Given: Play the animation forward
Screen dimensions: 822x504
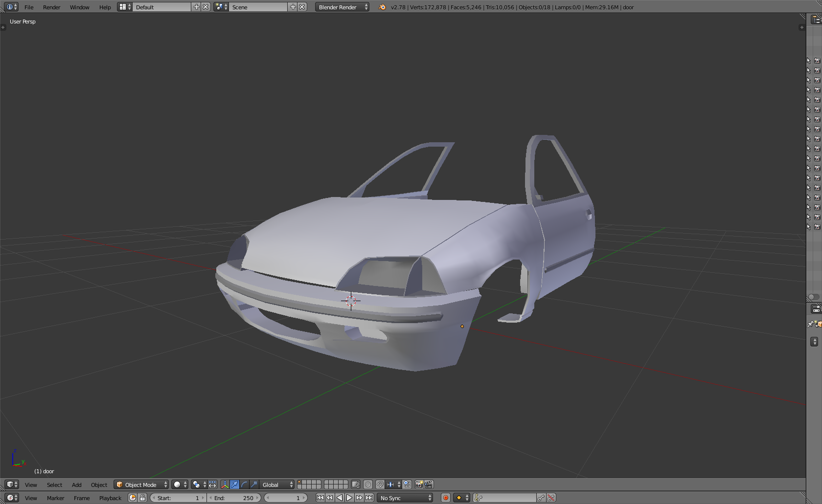Looking at the screenshot, I should 349,498.
